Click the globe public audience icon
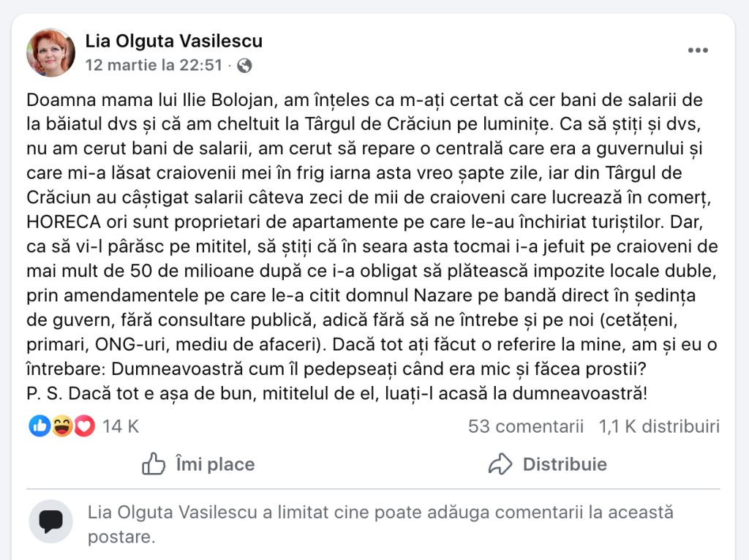749x560 pixels. pyautogui.click(x=244, y=66)
